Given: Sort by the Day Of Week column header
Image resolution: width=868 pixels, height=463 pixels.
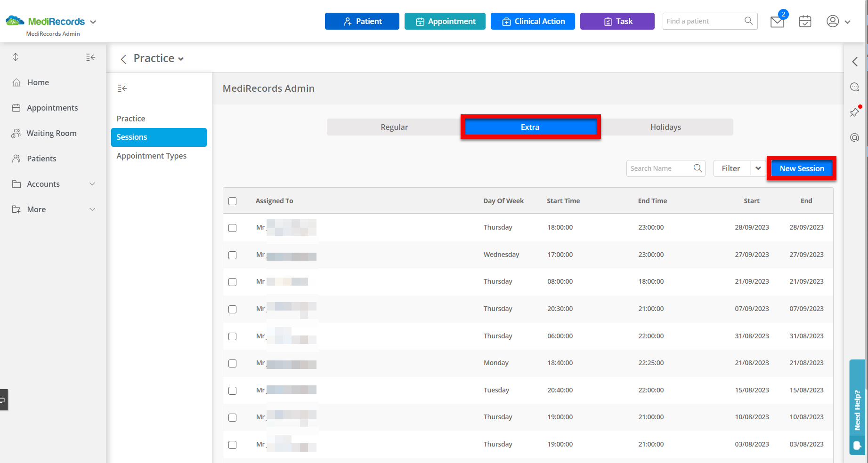Looking at the screenshot, I should (x=503, y=201).
